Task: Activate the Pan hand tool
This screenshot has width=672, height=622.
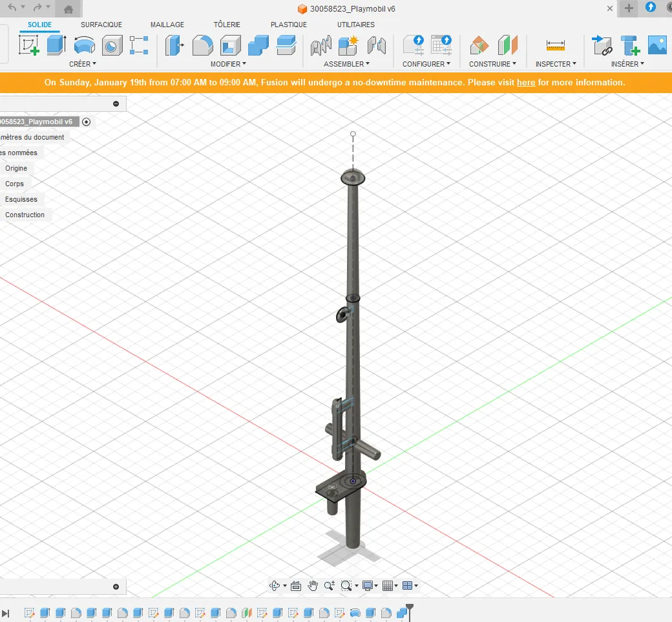Action: coord(313,586)
